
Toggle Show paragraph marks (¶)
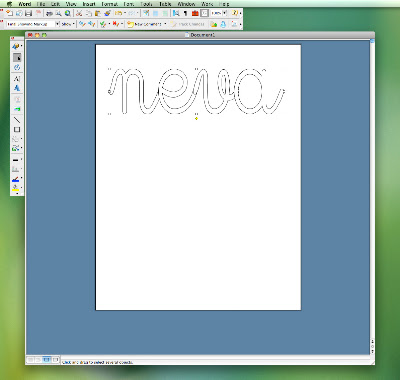186,13
